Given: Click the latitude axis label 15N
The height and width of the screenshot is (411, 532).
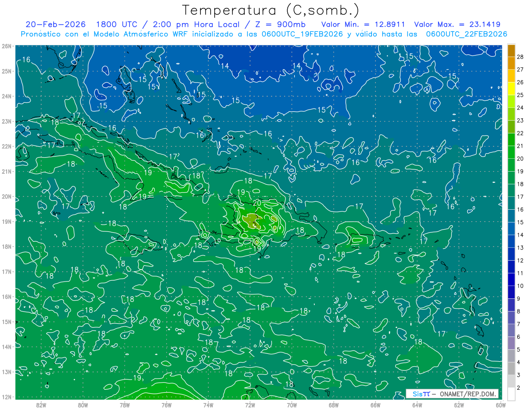Looking at the screenshot, I should 7,322.
